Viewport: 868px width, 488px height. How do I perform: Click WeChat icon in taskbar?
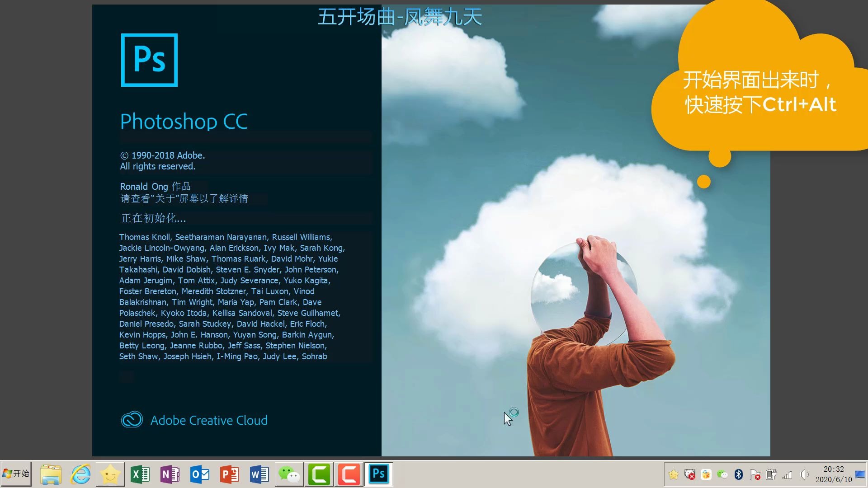(289, 474)
